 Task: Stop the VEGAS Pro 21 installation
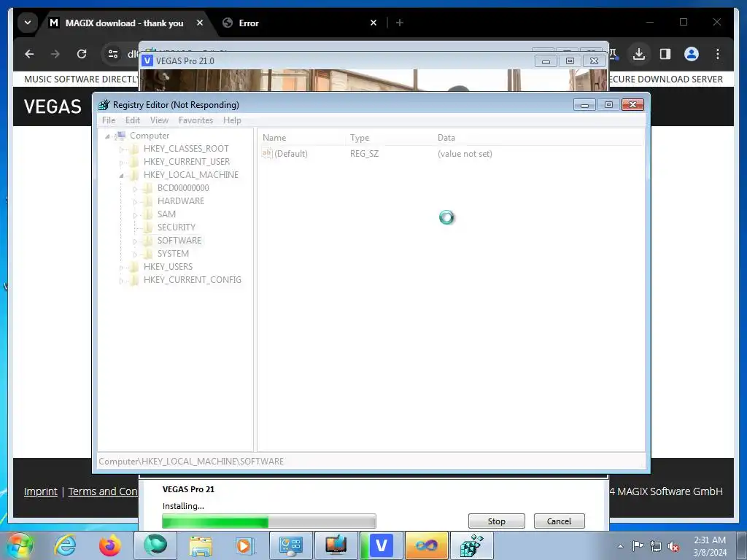point(496,521)
